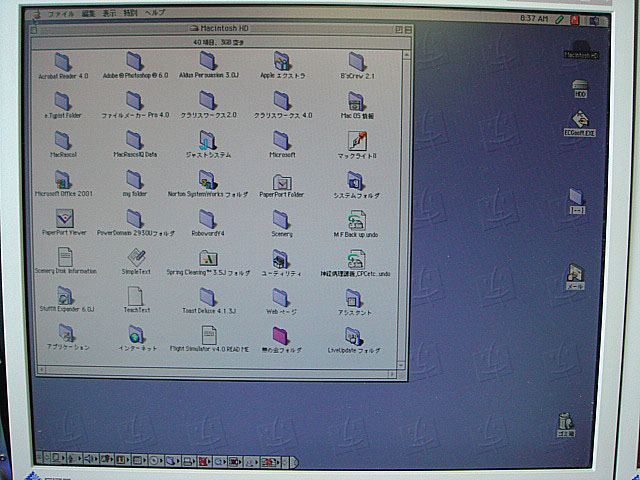
Task: Select the Norton SystemWorks フォルダ icon
Action: point(208,180)
